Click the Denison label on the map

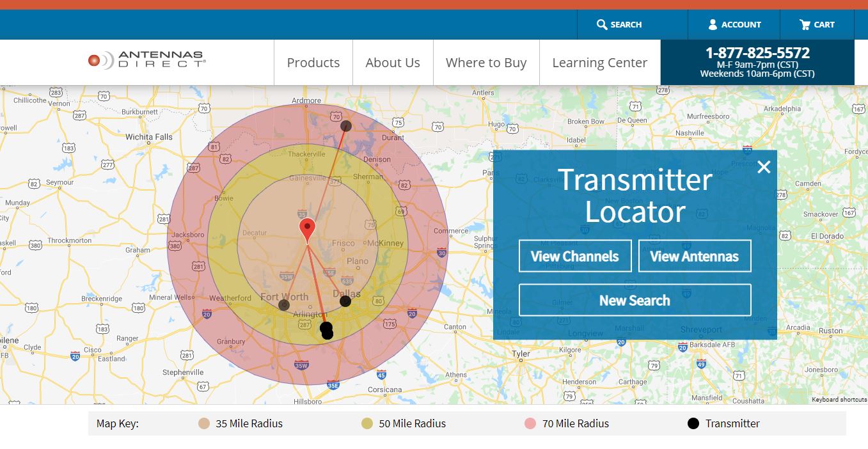tap(377, 159)
